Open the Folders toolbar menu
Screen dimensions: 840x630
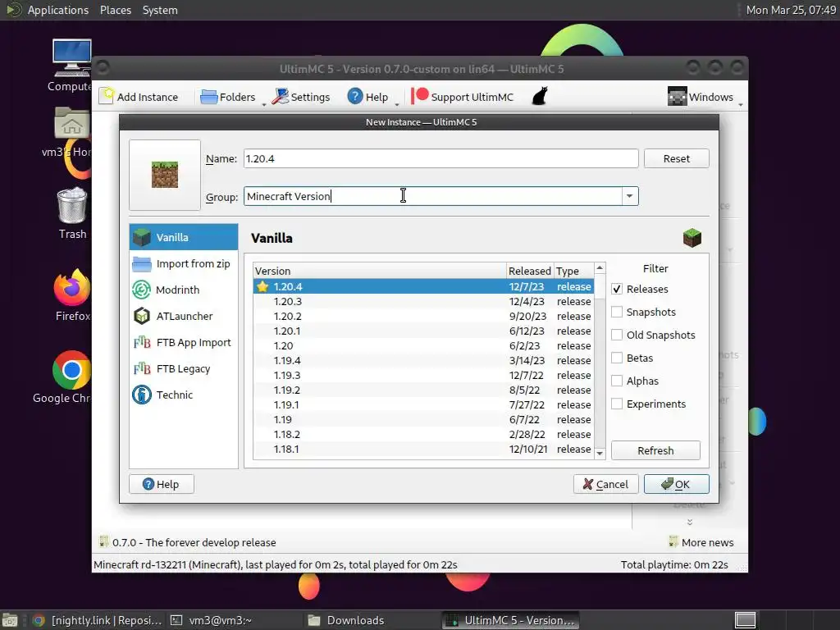pos(228,97)
